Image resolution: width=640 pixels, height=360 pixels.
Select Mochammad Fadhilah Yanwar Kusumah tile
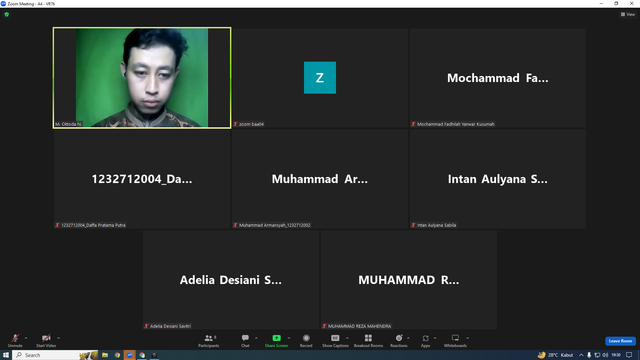(498, 78)
